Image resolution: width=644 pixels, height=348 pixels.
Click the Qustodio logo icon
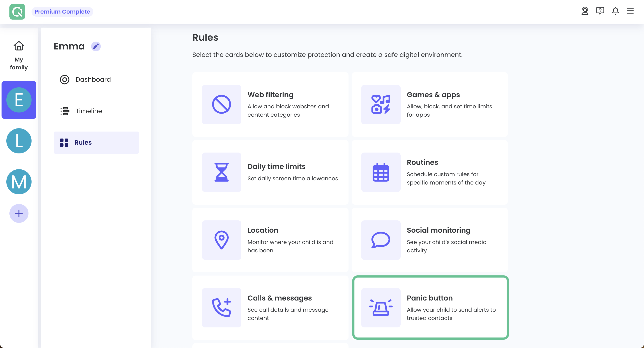click(x=17, y=12)
